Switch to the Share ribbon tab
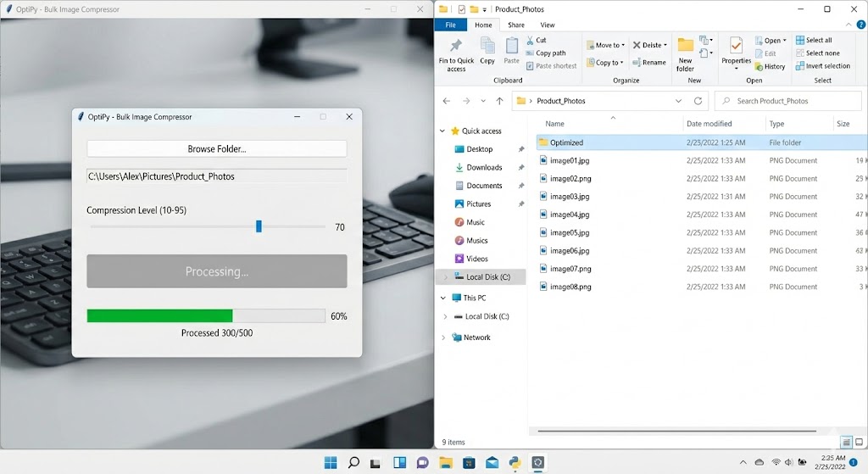The height and width of the screenshot is (474, 868). (516, 25)
